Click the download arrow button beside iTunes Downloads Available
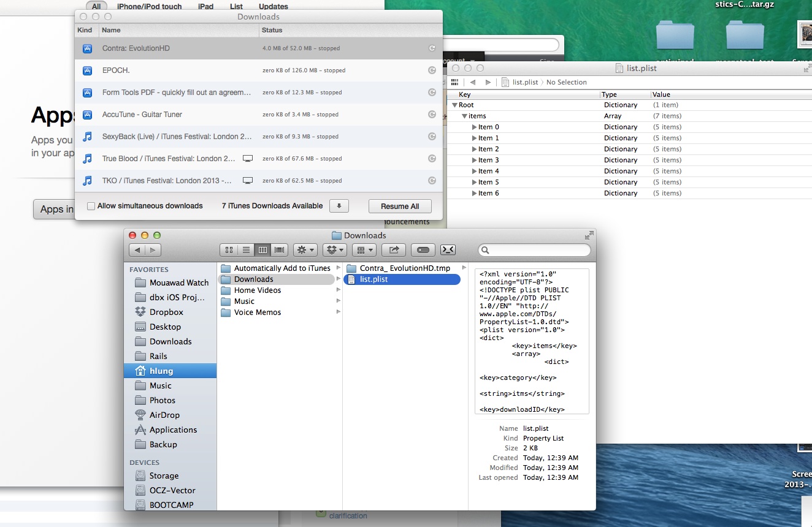 [x=339, y=206]
